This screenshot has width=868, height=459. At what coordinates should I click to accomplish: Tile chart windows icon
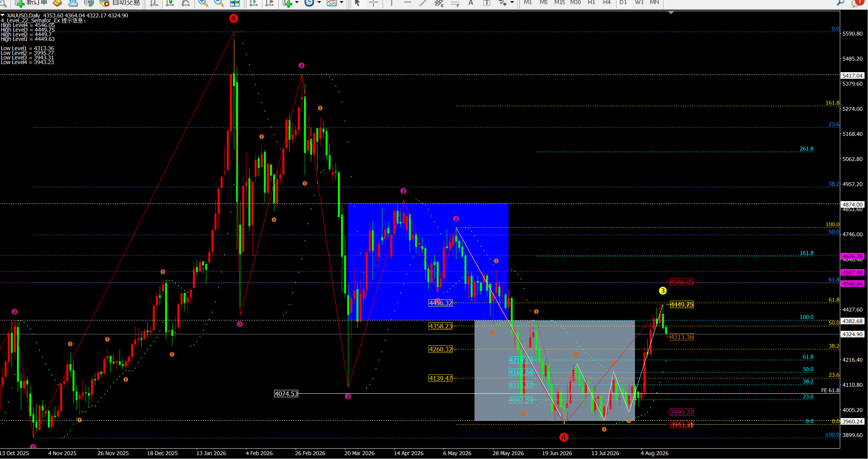235,3
